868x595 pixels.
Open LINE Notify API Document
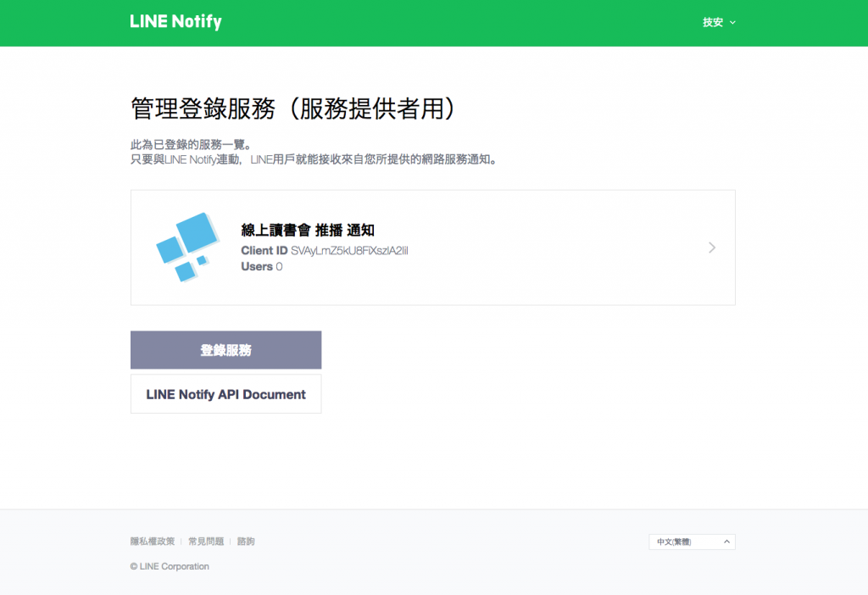click(x=225, y=394)
